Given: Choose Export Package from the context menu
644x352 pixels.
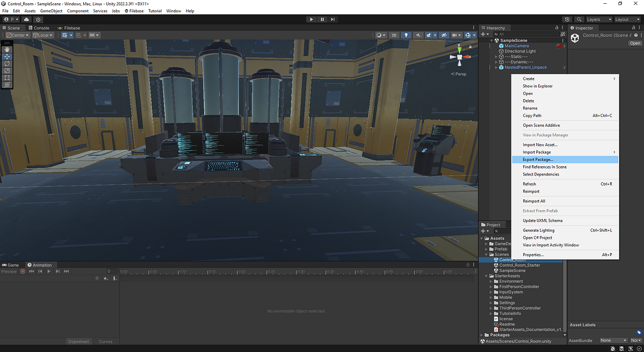Looking at the screenshot, I should (538, 159).
